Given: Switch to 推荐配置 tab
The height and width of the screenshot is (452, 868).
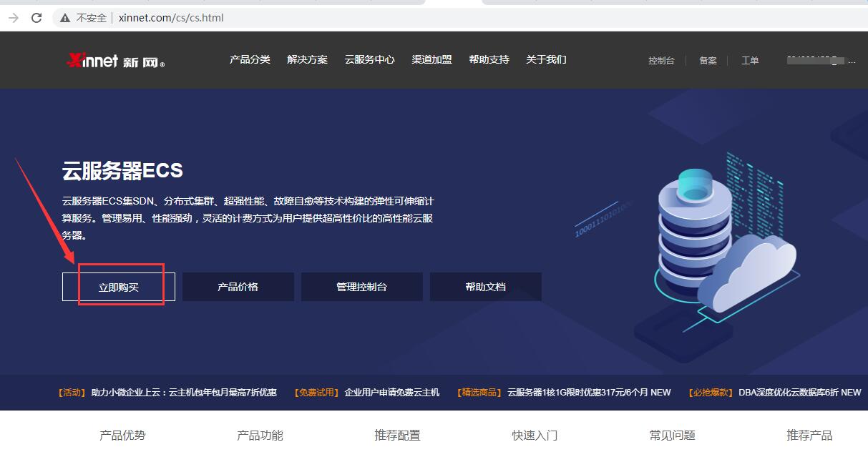Looking at the screenshot, I should [397, 435].
